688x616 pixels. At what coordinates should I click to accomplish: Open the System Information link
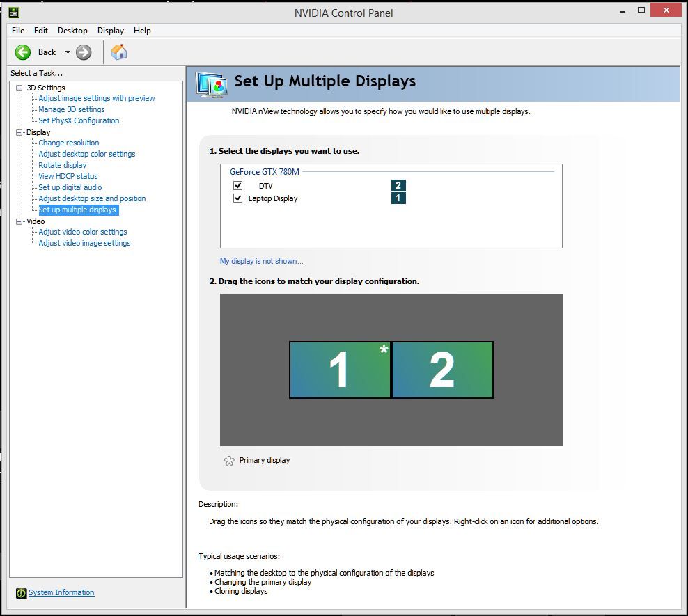(x=61, y=593)
